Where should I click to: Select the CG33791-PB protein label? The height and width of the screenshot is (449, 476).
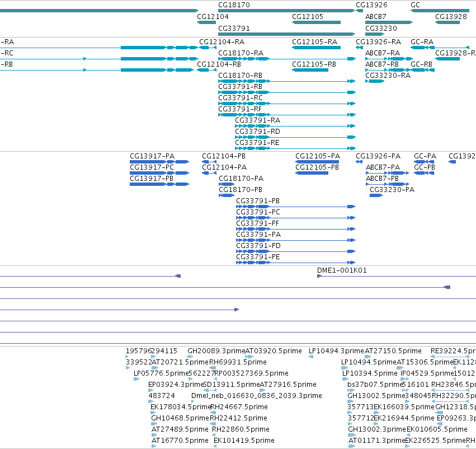click(x=258, y=201)
